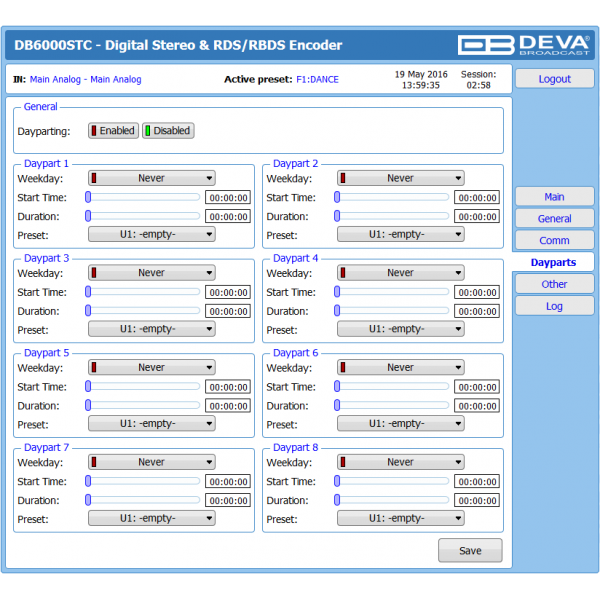Open Daypart 6 Weekday dropdown

[x=401, y=367]
